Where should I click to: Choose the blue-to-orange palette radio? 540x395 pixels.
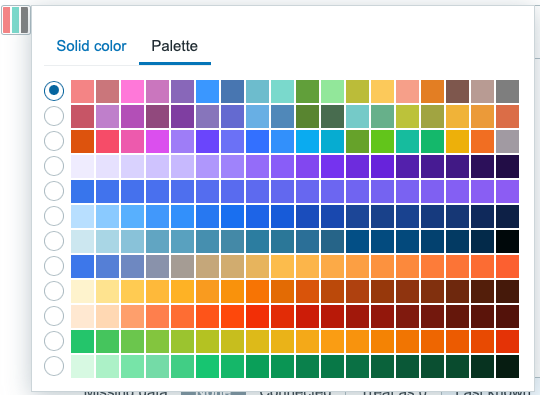click(54, 266)
